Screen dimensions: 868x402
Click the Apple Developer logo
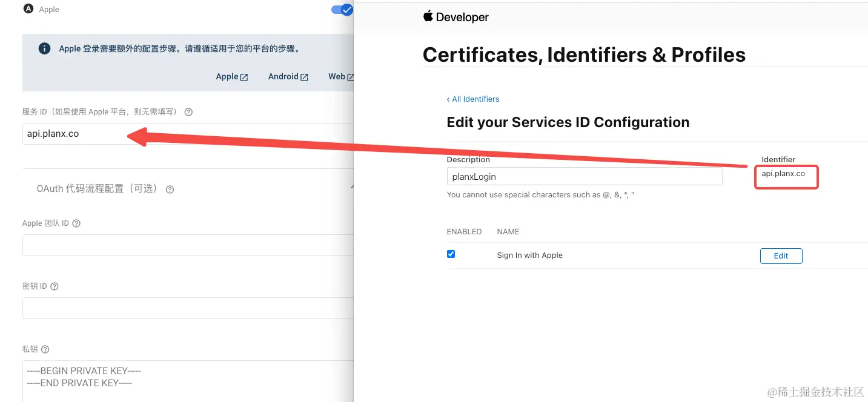tap(456, 17)
